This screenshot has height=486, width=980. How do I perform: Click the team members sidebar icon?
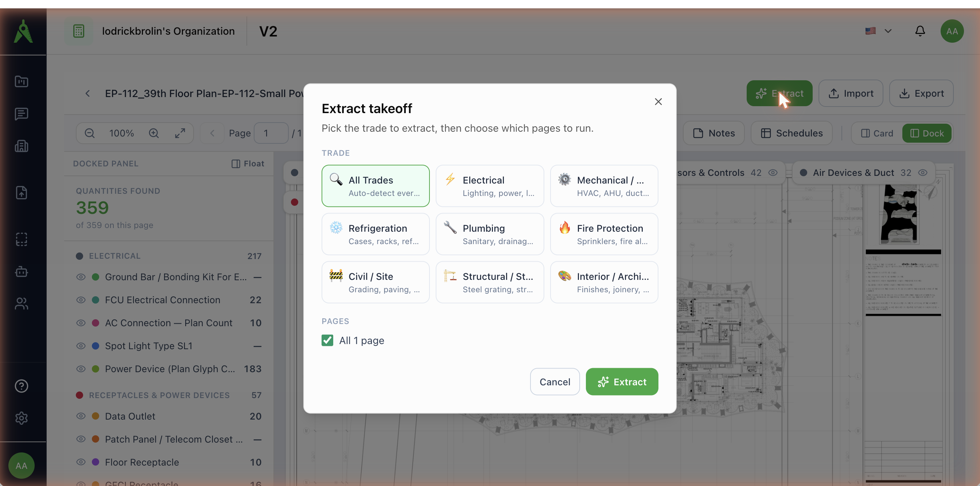21,304
